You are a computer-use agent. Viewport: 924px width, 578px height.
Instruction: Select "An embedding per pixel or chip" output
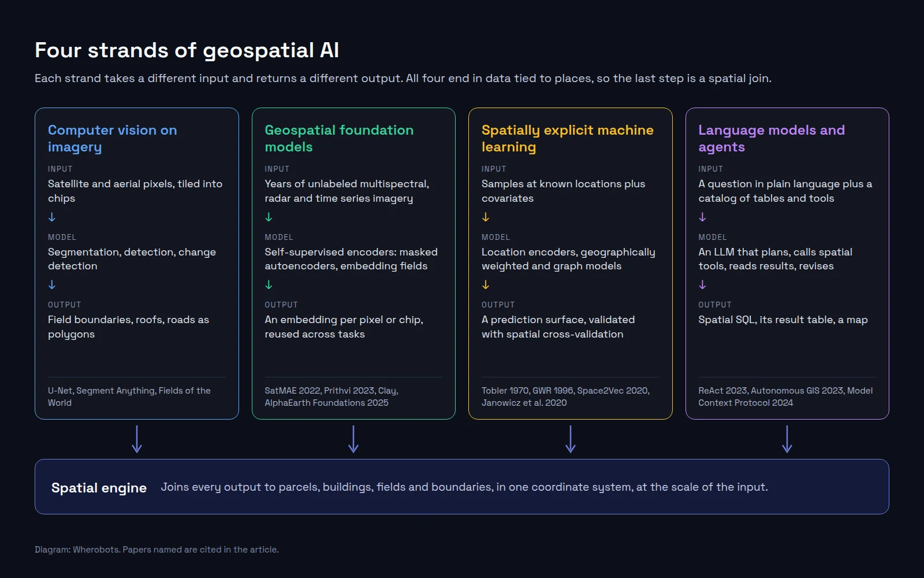(x=344, y=327)
